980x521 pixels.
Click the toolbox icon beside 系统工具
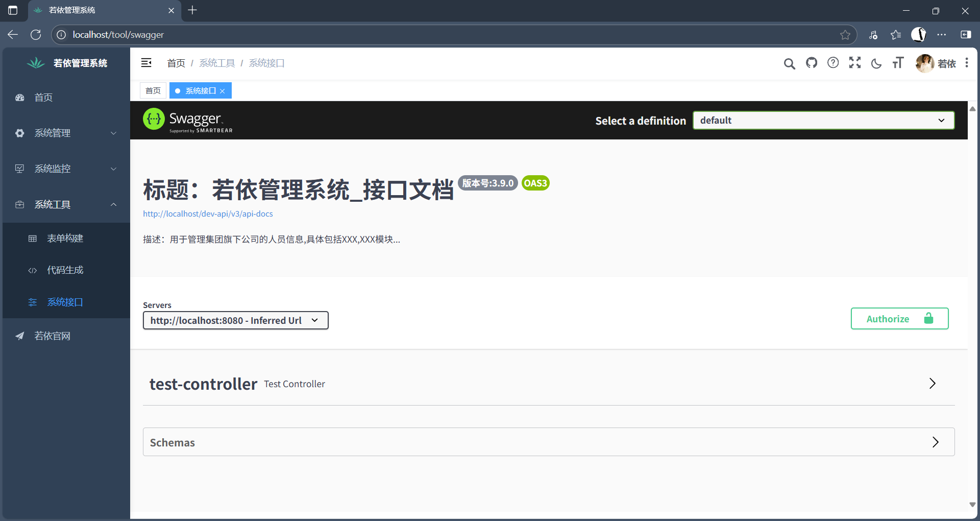[20, 205]
